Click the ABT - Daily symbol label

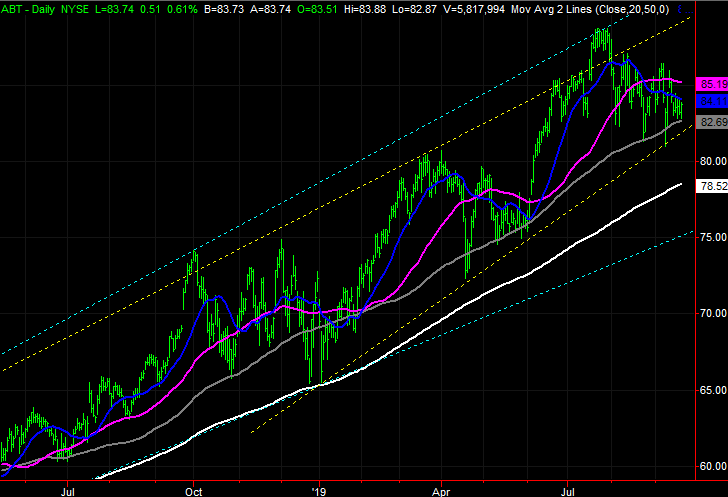(29, 9)
